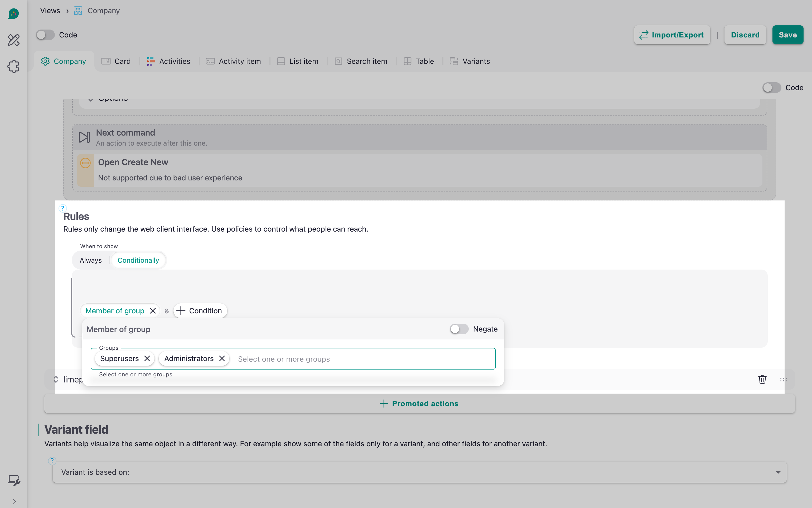Viewport: 812px width, 508px height.
Task: Click the green chat logo icon
Action: [13, 14]
